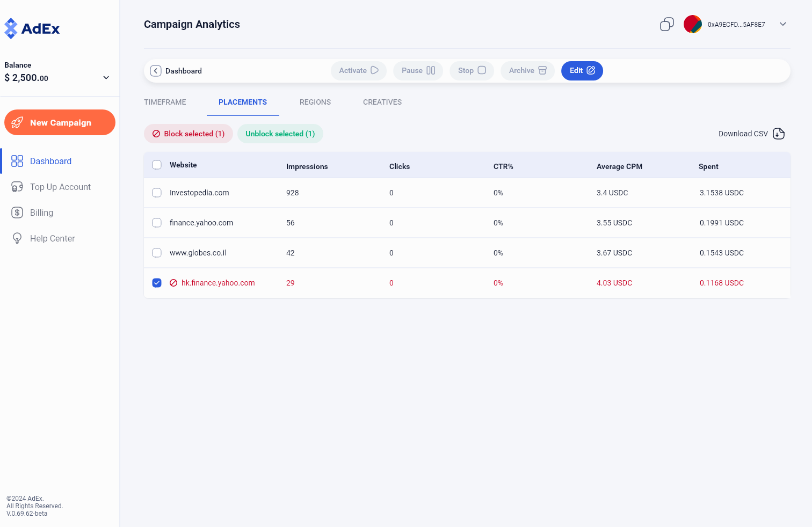812x527 pixels.
Task: Toggle the select-all Website checkbox
Action: [157, 165]
